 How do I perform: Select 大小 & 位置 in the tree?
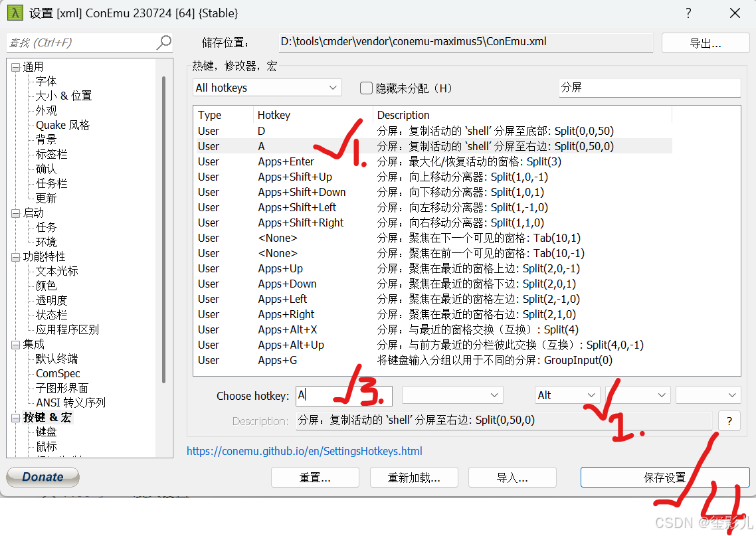click(x=63, y=96)
